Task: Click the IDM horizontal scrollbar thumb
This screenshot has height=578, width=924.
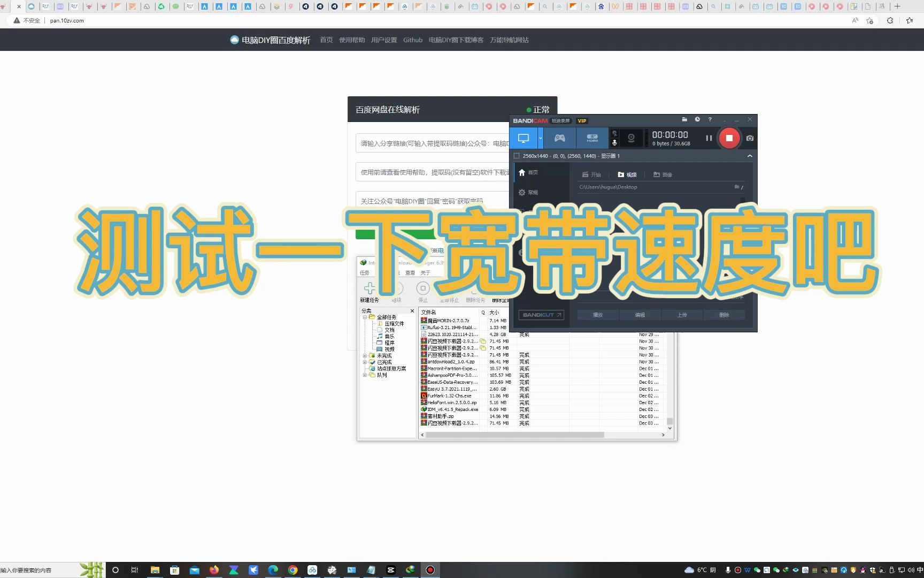Action: click(515, 435)
